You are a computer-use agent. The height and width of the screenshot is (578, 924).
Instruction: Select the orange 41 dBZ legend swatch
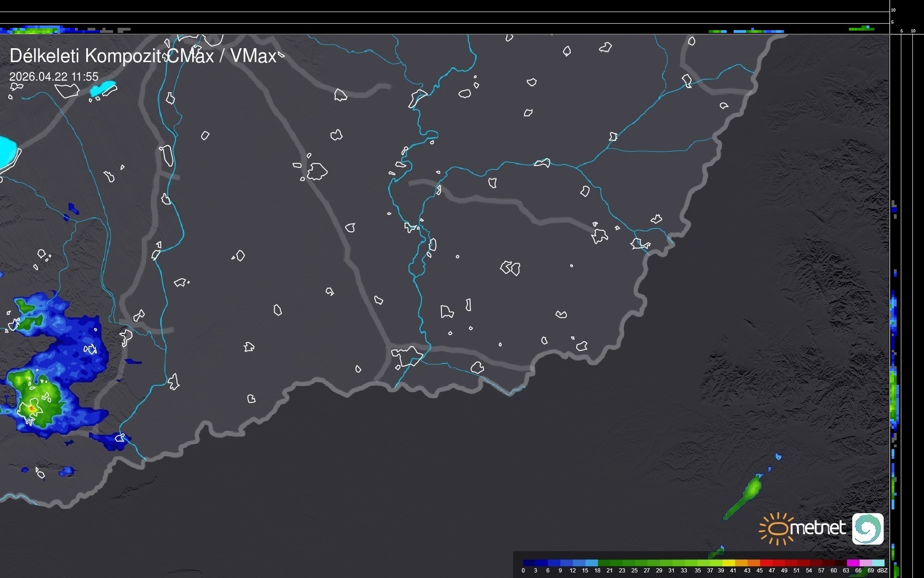741,563
